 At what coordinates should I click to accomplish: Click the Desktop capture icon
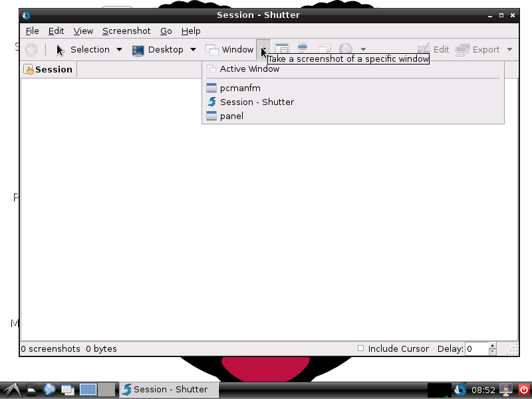138,50
